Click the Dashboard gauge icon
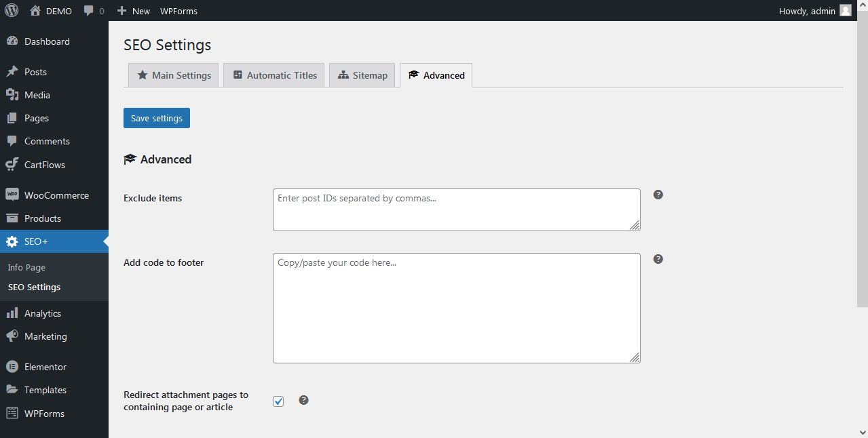 12,41
